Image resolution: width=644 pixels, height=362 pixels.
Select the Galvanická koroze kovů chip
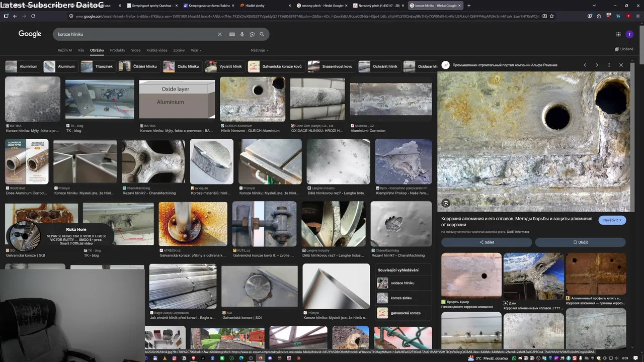tap(276, 66)
